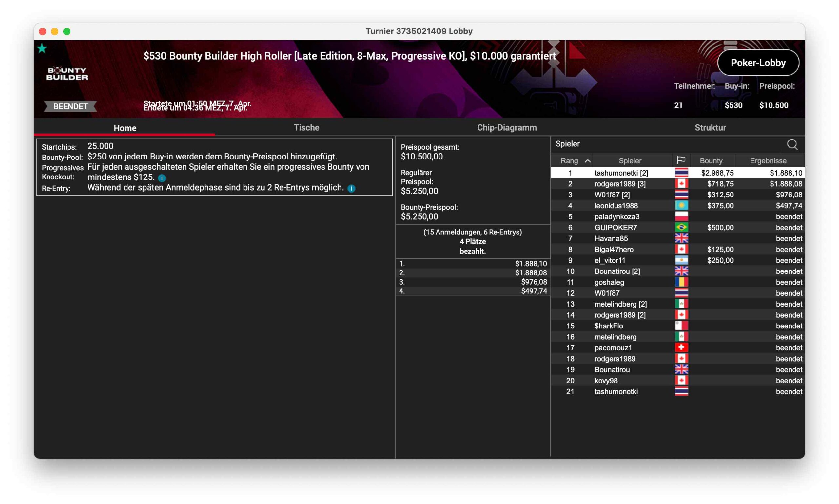Toggle the green favorite star icon
This screenshot has width=839, height=504.
[x=42, y=48]
